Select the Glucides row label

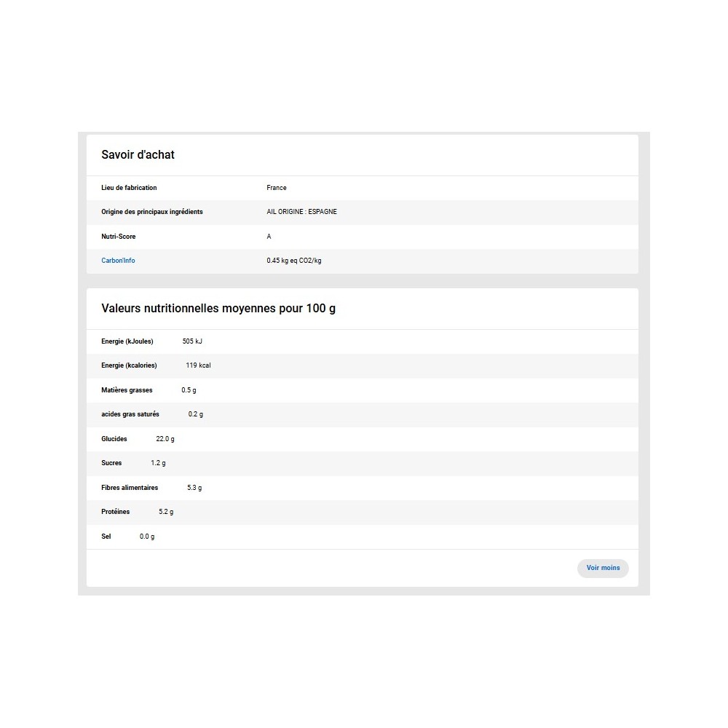pos(114,439)
